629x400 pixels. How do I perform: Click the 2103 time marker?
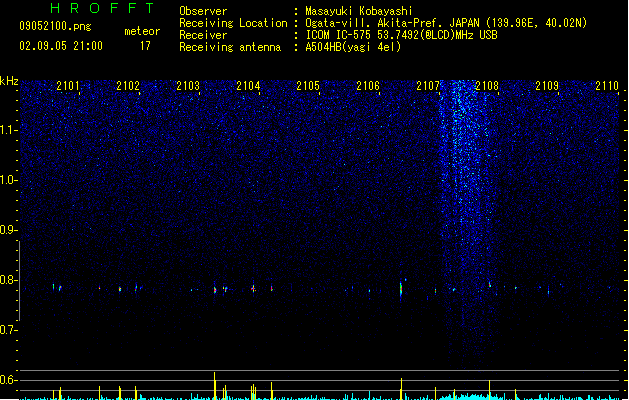click(x=188, y=86)
